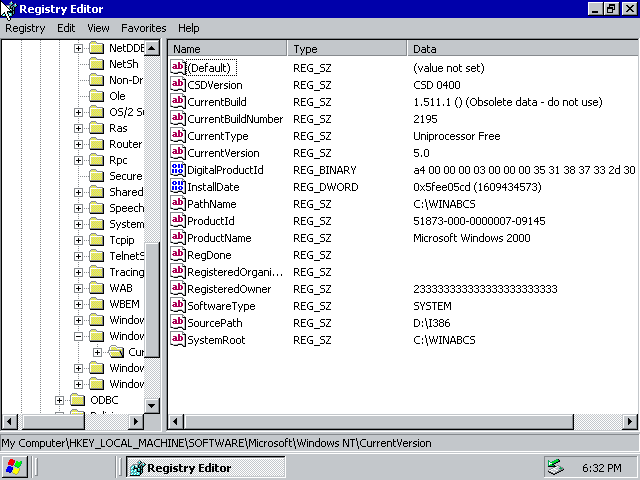Select the Non-Dr key in tree
Viewport: 640px width, 480px height.
click(126, 80)
